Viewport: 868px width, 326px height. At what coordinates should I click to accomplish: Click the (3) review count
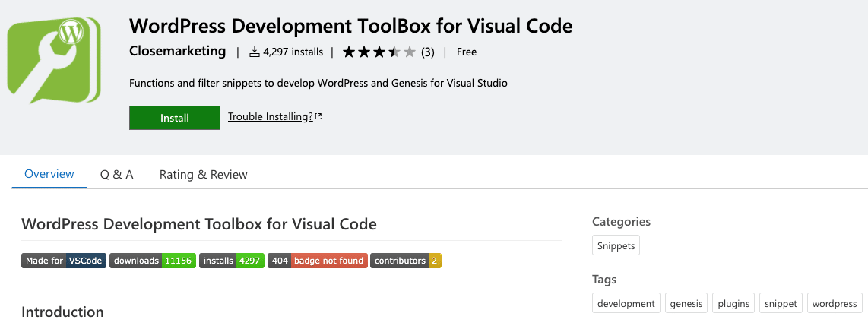(x=427, y=52)
